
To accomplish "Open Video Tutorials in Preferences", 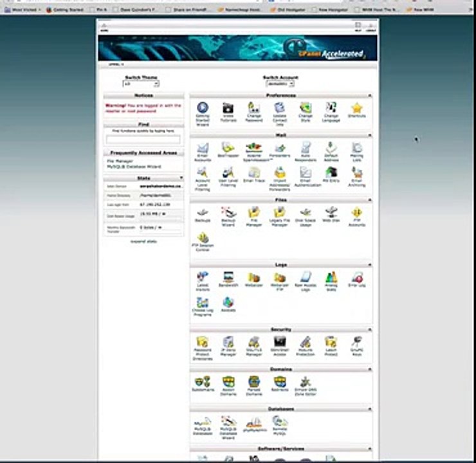I will pyautogui.click(x=228, y=108).
